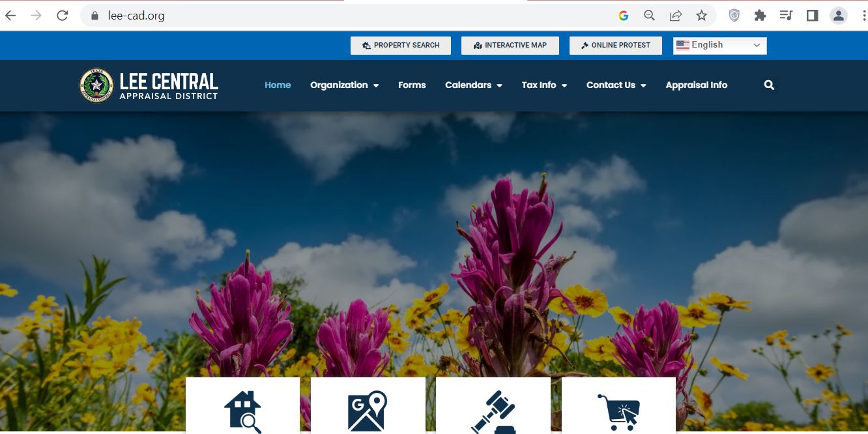Image resolution: width=868 pixels, height=434 pixels.
Task: Focus the lee-cad.org address bar
Action: tap(352, 16)
